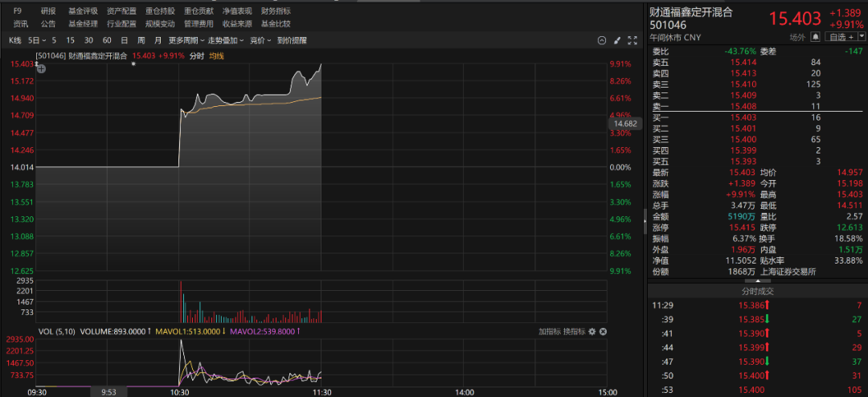Click the circled up-arrow collapse icon
868x397 pixels.
pos(602,40)
